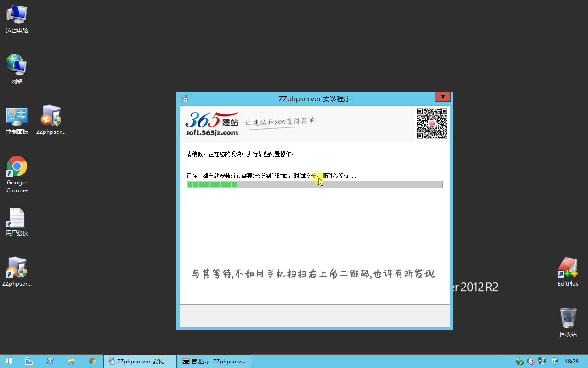Click the 与其等待,不如用手机扫扫 banner text
This screenshot has height=368, width=588.
tap(313, 274)
